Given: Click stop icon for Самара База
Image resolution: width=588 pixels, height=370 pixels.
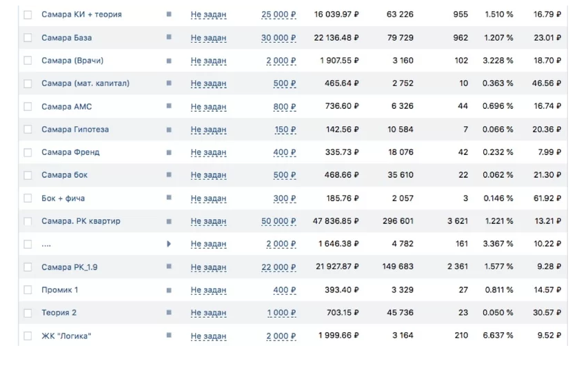Looking at the screenshot, I should pyautogui.click(x=169, y=37).
